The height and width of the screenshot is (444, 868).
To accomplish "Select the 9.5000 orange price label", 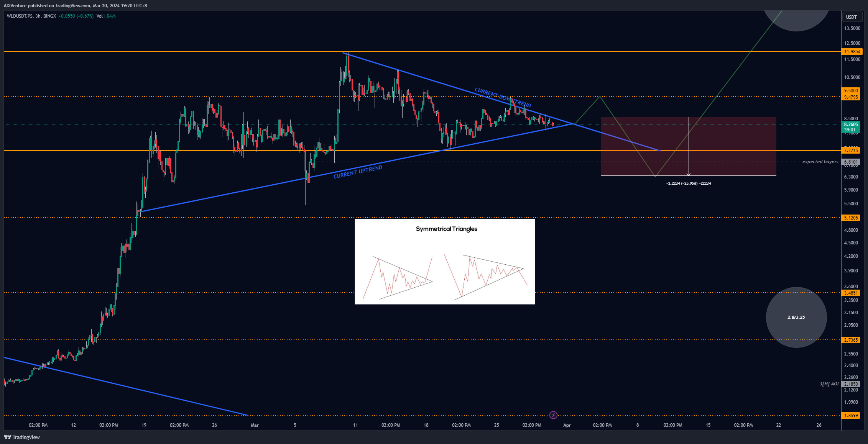I will [851, 91].
